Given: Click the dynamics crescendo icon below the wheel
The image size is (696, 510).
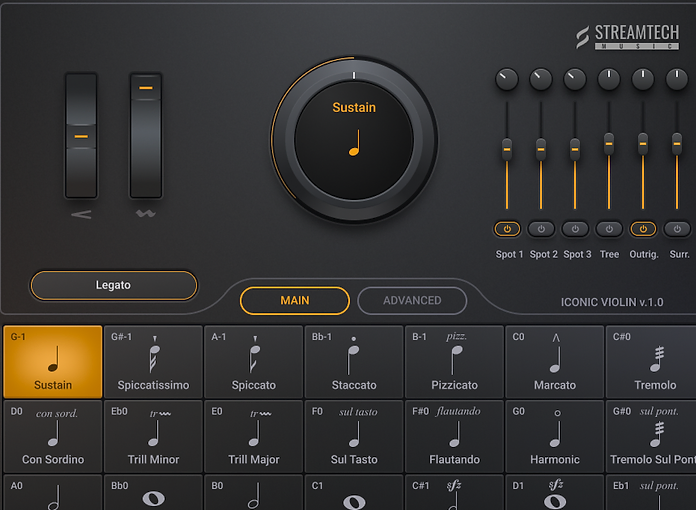Looking at the screenshot, I should pos(81,214).
